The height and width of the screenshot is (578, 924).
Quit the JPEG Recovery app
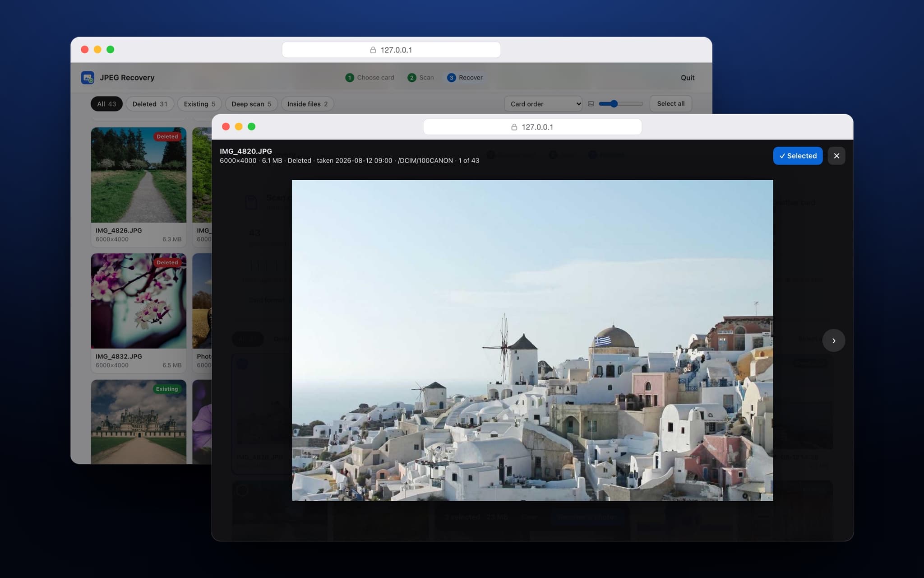(x=688, y=78)
